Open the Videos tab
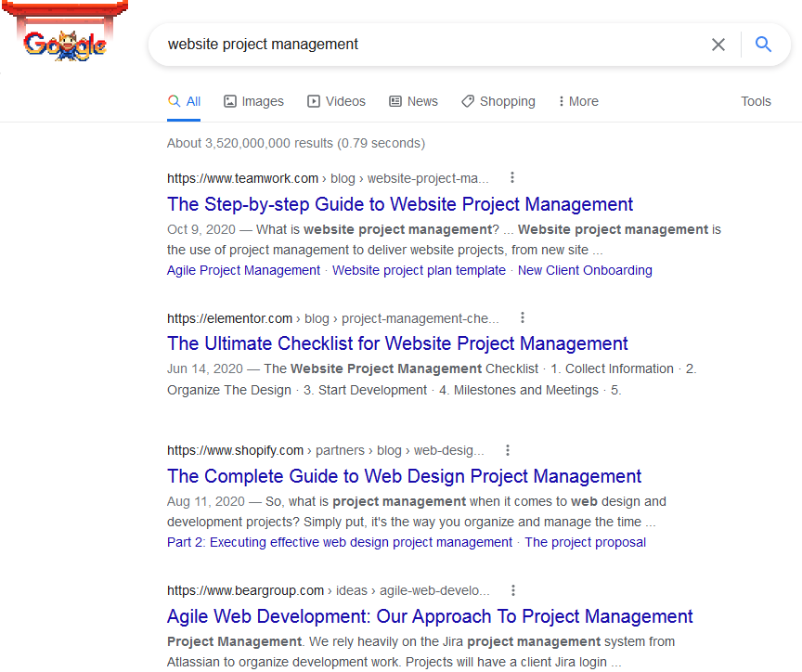802x672 pixels. tap(336, 101)
